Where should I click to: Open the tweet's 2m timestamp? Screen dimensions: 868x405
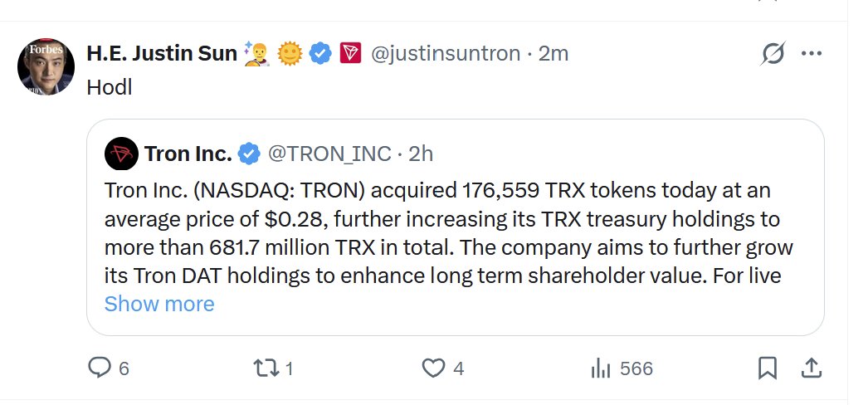553,55
